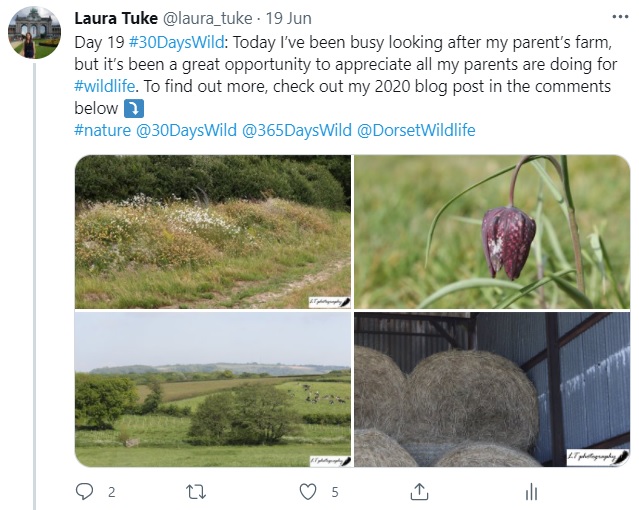Like the tweet with the heart icon
Viewport: 639px width, 510px height.
309,491
